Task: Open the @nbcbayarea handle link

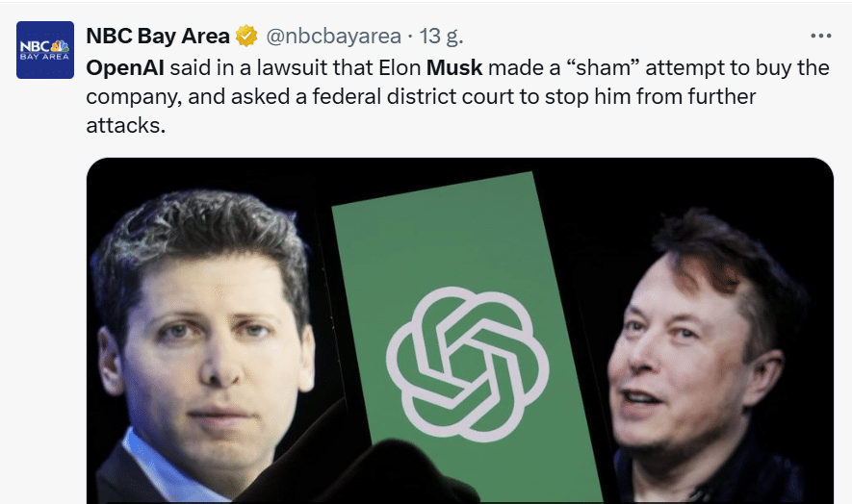Action: tap(333, 36)
